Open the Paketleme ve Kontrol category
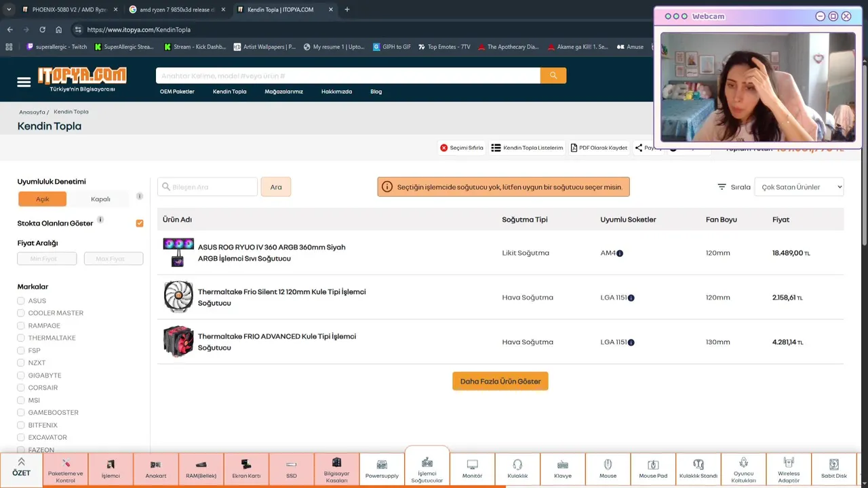This screenshot has width=868, height=488. click(66, 470)
